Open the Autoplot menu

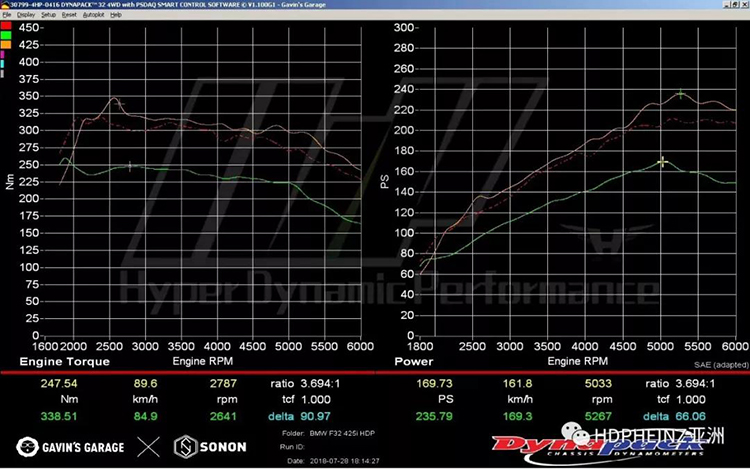93,16
